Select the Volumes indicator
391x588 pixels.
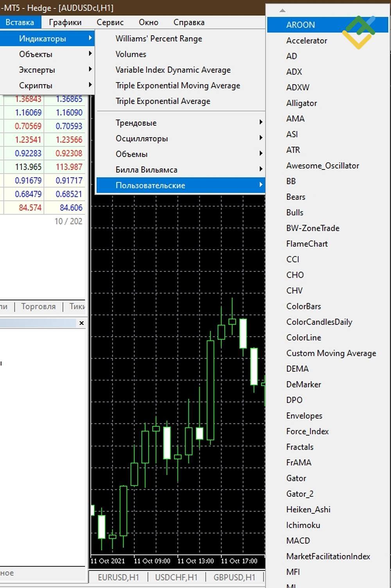pos(181,54)
